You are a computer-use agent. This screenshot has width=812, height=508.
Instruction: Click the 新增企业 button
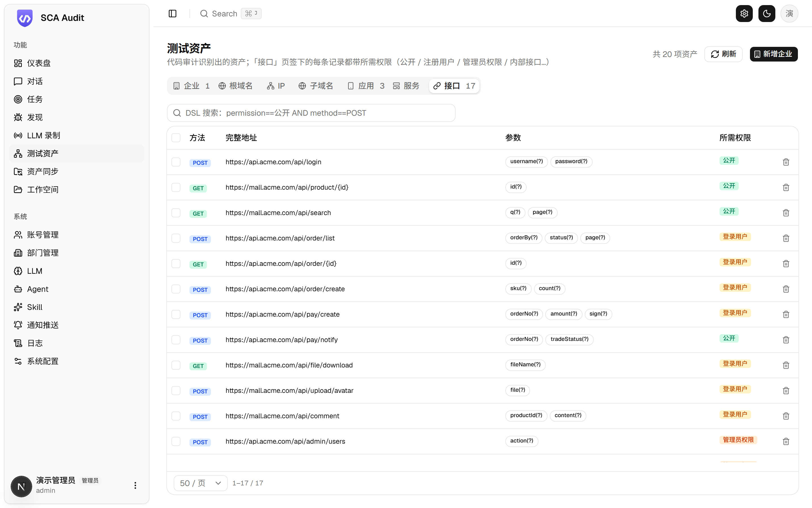point(773,54)
